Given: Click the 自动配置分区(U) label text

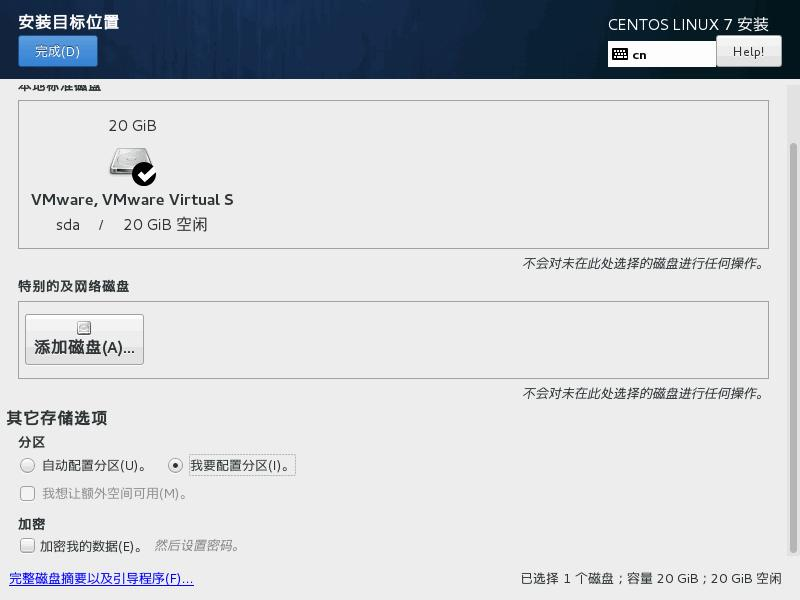Looking at the screenshot, I should tap(95, 465).
